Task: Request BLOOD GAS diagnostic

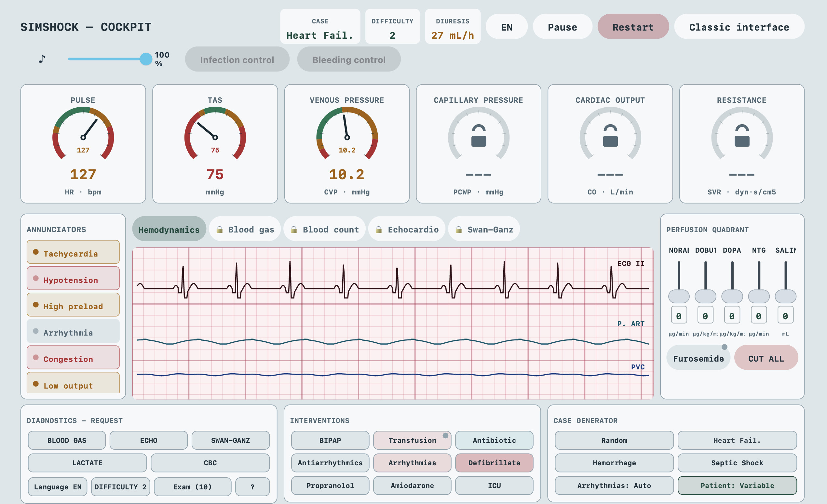Action: 67,440
